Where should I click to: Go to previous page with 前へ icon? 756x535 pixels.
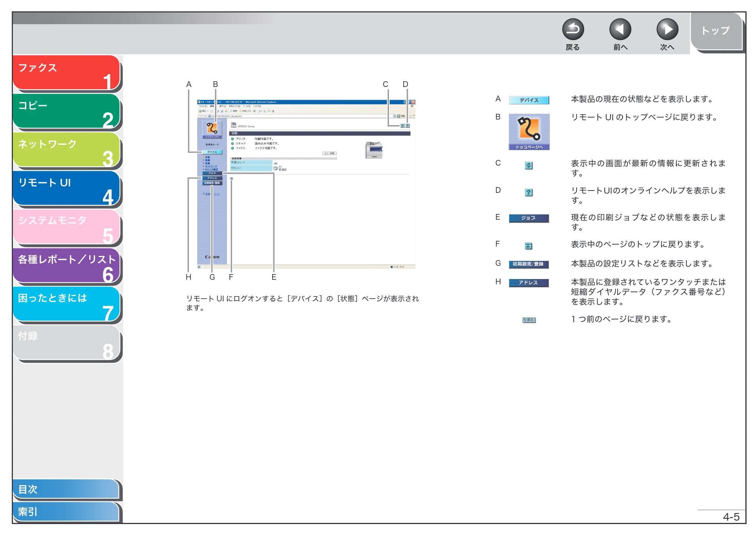click(620, 29)
